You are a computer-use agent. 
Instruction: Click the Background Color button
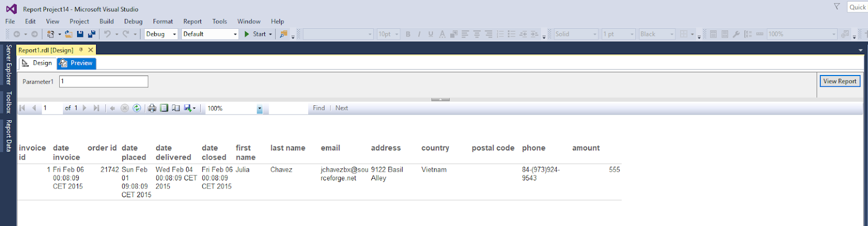pyautogui.click(x=454, y=34)
